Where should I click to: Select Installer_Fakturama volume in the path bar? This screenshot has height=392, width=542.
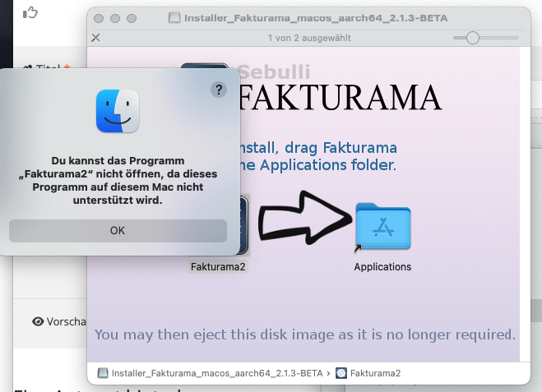(210, 373)
